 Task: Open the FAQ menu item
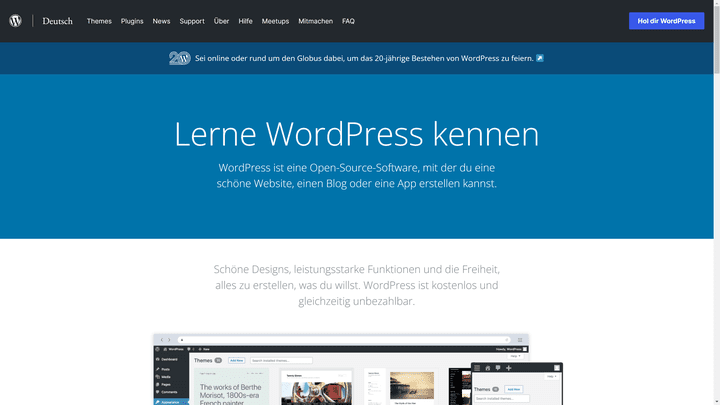[348, 21]
